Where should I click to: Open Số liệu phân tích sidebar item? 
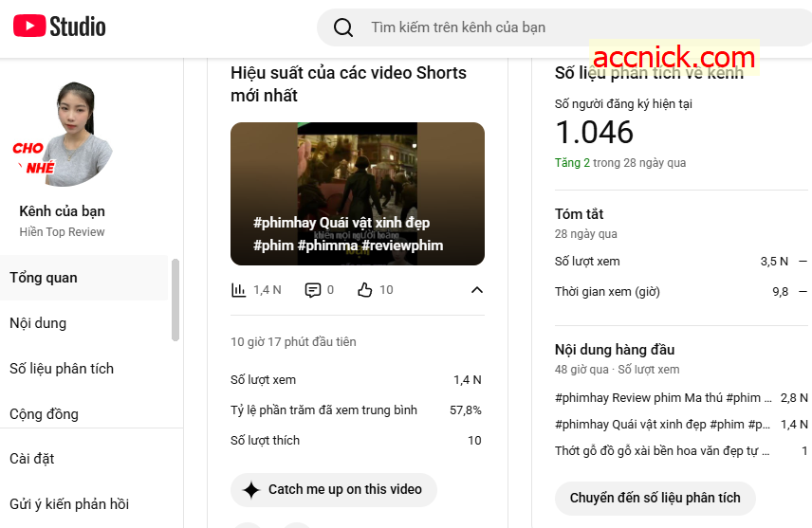tap(83, 369)
